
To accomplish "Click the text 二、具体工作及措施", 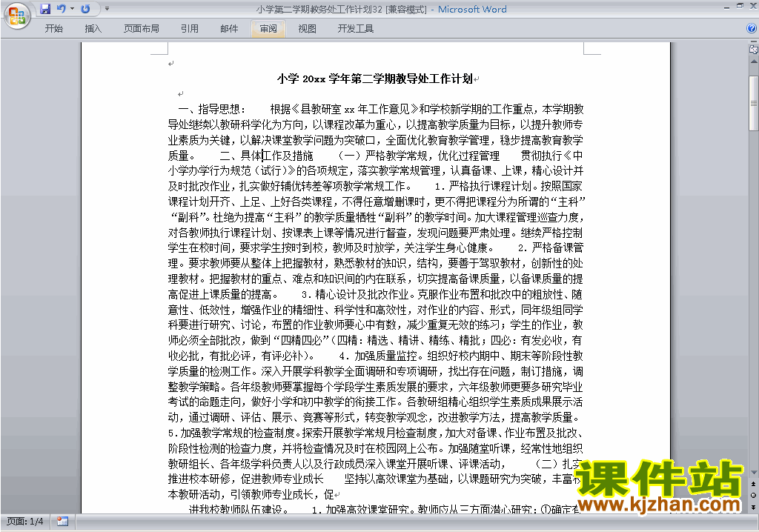I will [x=267, y=156].
